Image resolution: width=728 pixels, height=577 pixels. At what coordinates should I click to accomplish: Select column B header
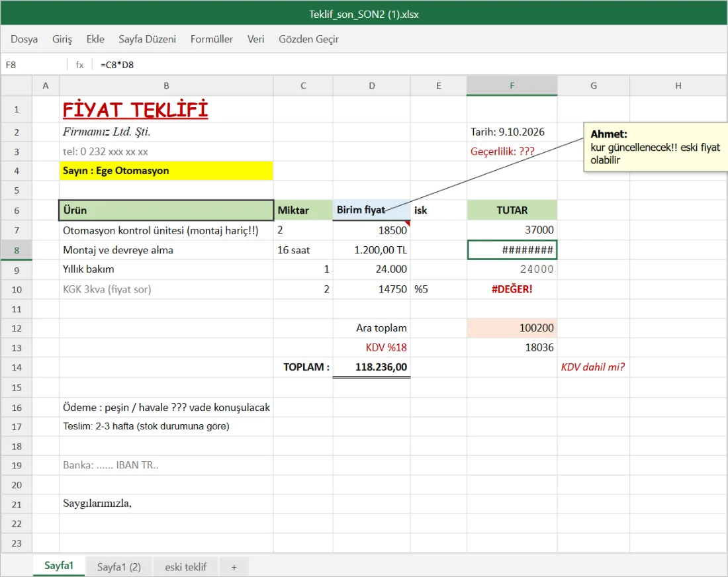pyautogui.click(x=166, y=85)
